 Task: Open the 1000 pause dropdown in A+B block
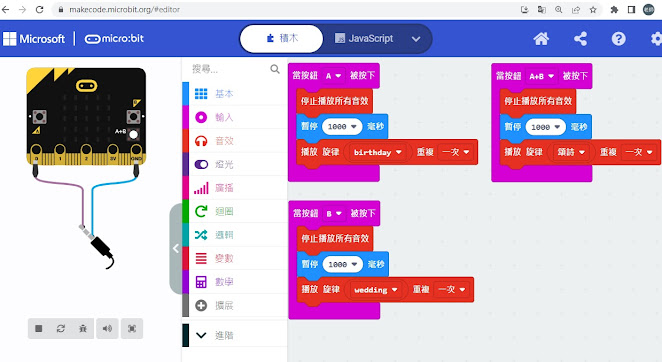coord(545,127)
